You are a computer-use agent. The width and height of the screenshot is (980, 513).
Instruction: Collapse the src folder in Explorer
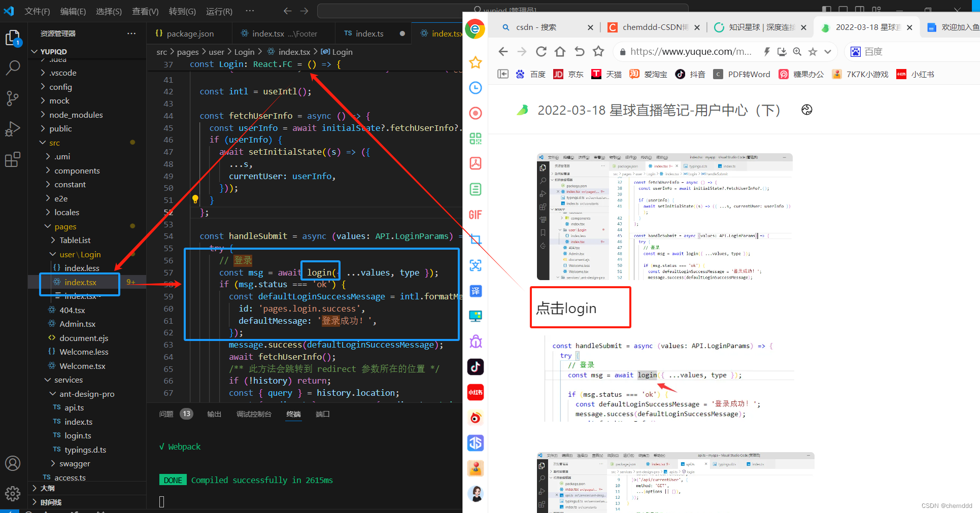click(56, 143)
